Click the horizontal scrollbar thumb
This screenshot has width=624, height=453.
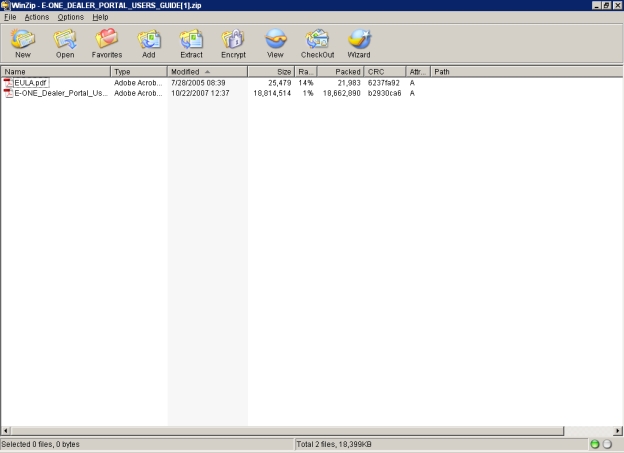pos(287,431)
